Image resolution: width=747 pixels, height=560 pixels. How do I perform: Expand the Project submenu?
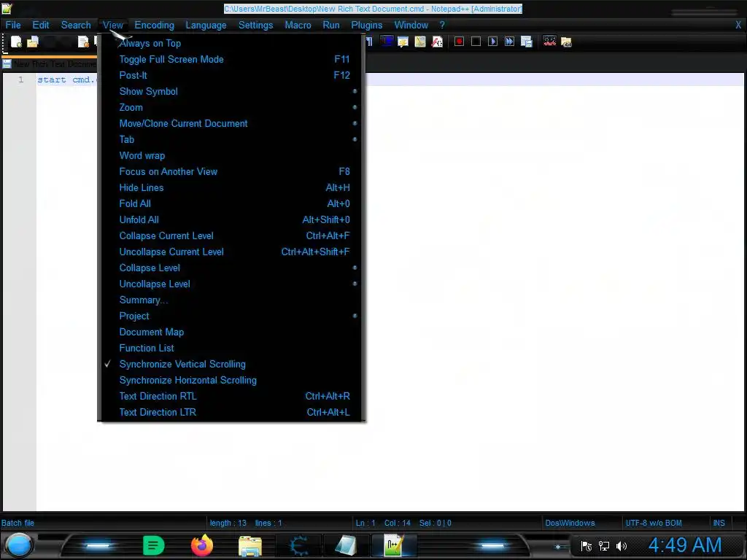click(231, 316)
